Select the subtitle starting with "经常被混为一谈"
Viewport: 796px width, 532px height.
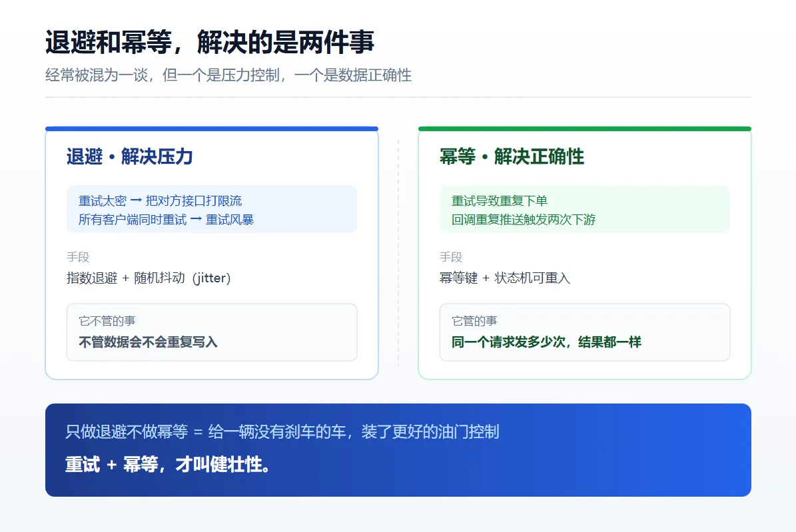(x=228, y=75)
